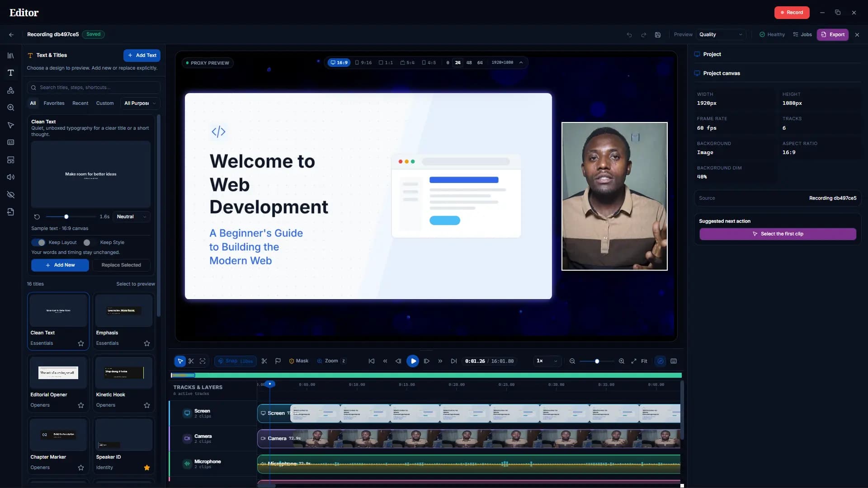This screenshot has width=868, height=488.
Task: Jump to the start of the timeline
Action: coord(372,361)
